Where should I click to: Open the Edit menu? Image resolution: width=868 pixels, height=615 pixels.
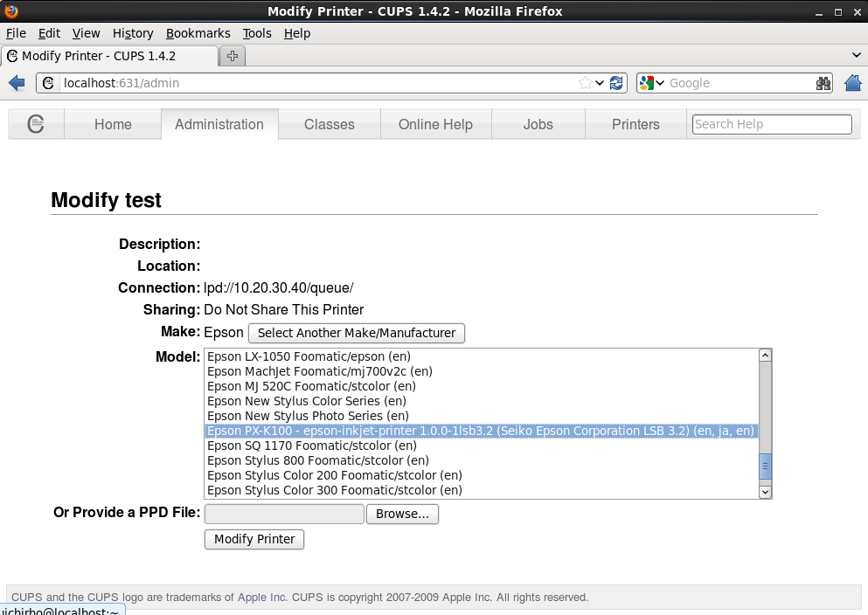[x=49, y=33]
